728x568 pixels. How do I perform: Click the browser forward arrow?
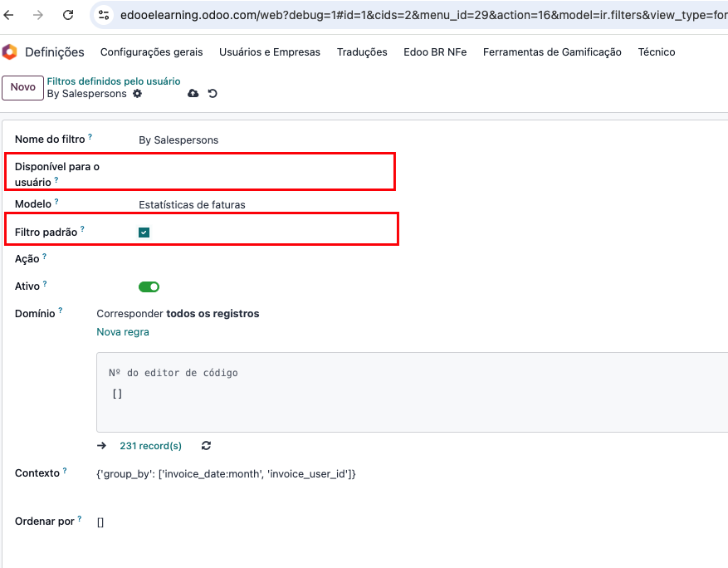pos(38,15)
